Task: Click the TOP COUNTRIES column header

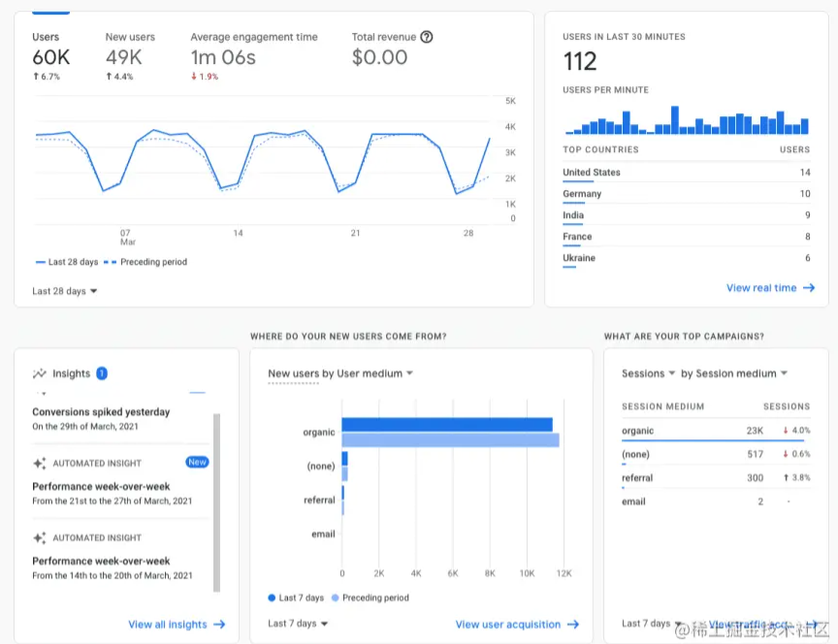Action: [600, 149]
